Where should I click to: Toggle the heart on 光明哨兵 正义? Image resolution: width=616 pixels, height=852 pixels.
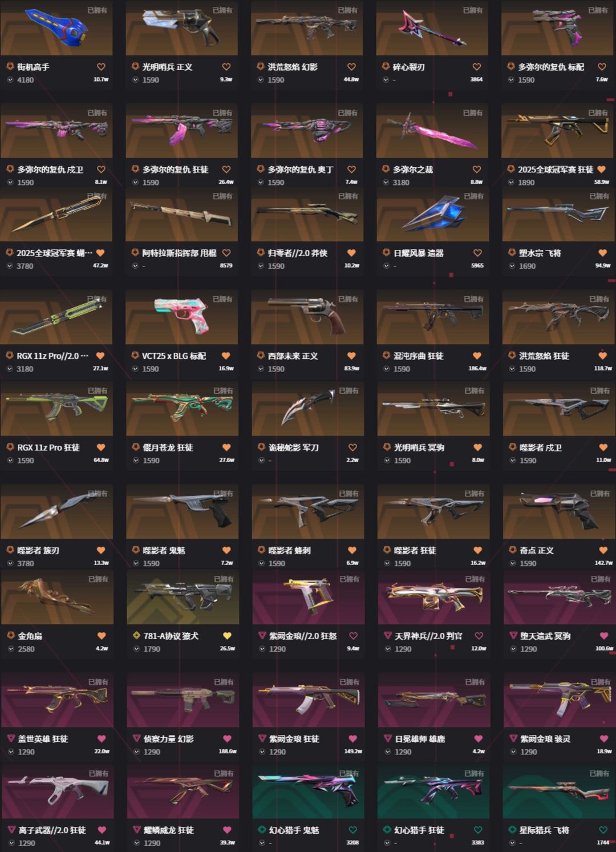226,67
